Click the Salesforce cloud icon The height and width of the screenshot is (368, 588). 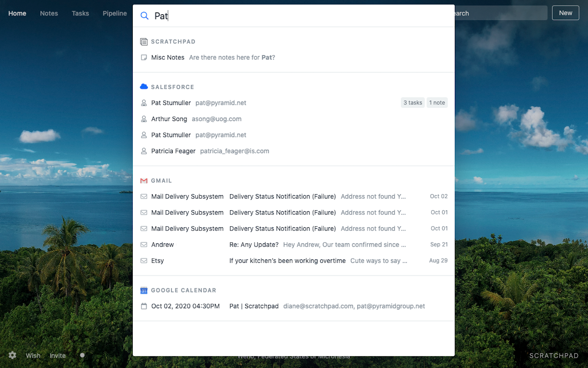point(144,86)
